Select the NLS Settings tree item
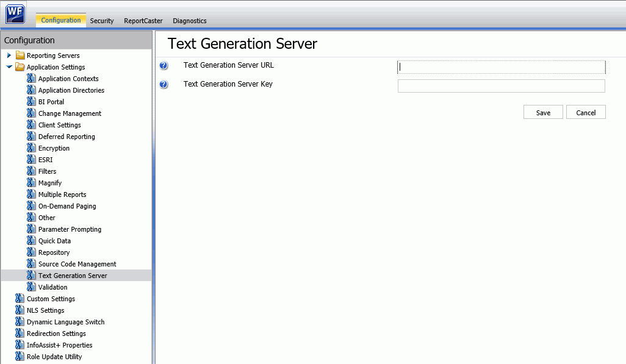This screenshot has height=364, width=626. 46,310
